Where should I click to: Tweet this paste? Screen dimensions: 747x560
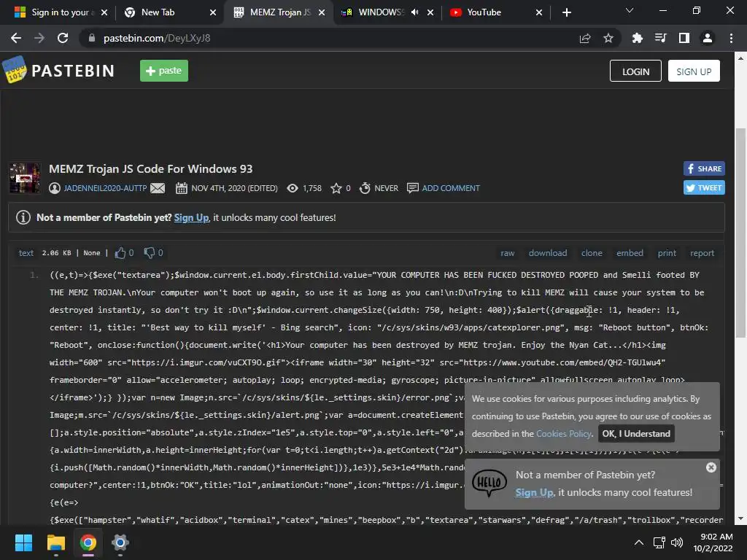click(704, 187)
